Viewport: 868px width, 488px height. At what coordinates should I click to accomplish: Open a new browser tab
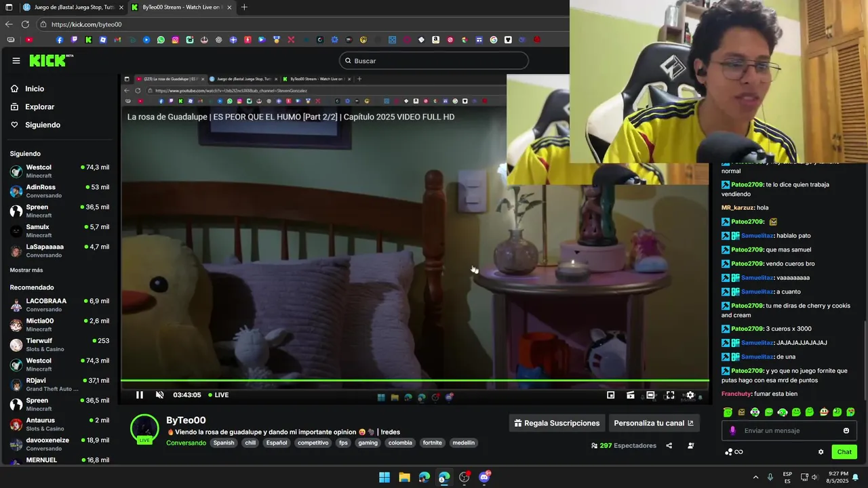(x=244, y=7)
